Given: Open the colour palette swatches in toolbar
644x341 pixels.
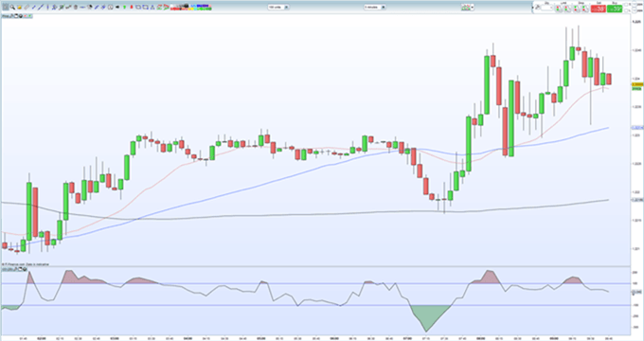Looking at the screenshot, I should (x=190, y=7).
